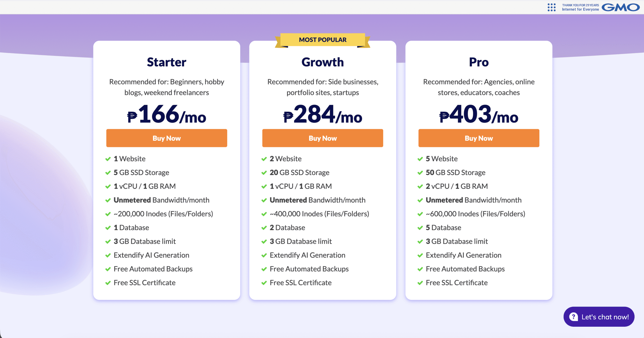The height and width of the screenshot is (338, 644).
Task: Click the checkmark beside Pro's 5 Website
Action: pos(420,159)
